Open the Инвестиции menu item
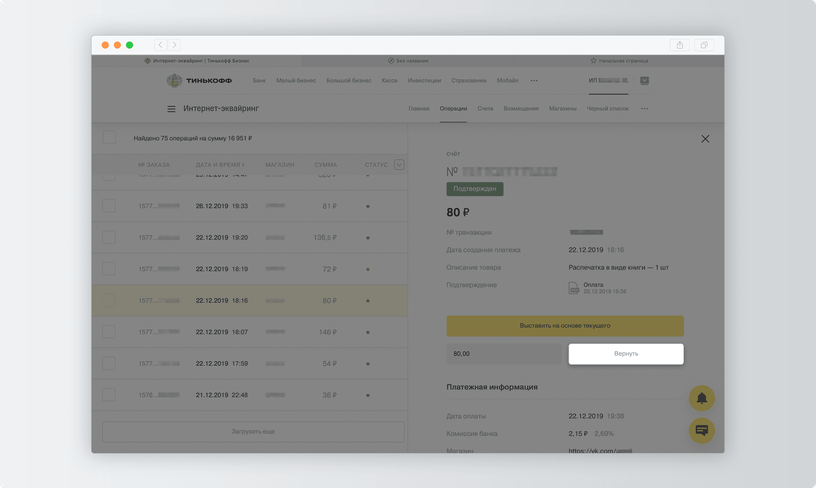This screenshot has width=816, height=488. (424, 81)
